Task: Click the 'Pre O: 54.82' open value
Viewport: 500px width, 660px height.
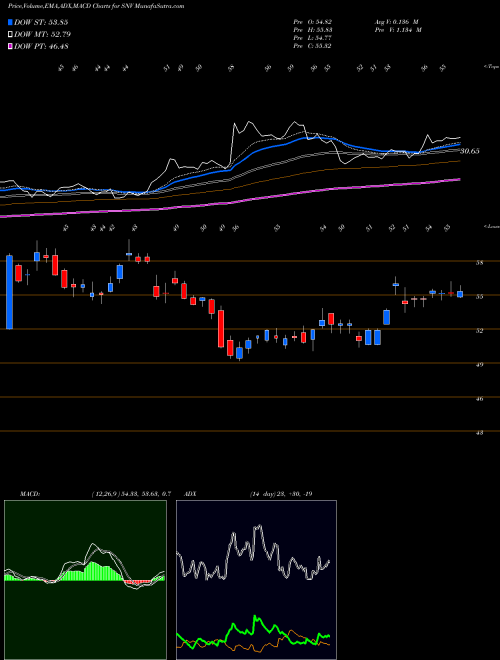Action: pos(313,21)
